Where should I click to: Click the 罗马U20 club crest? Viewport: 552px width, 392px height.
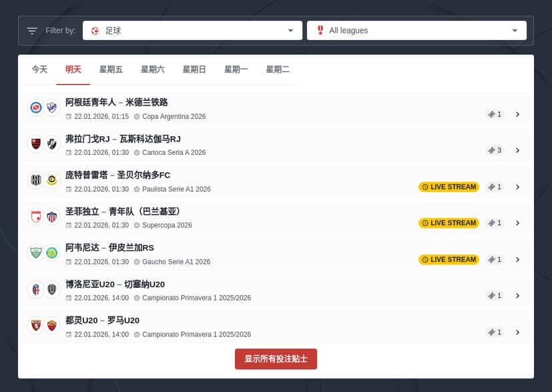click(x=52, y=326)
